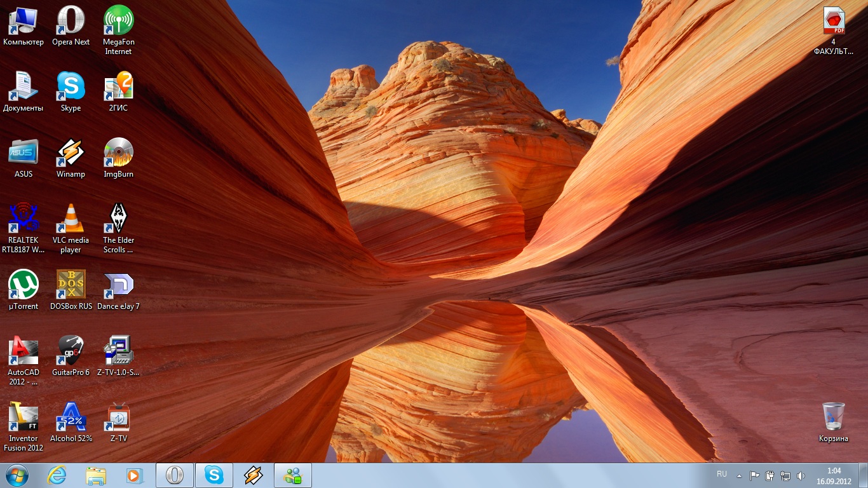This screenshot has height=488, width=868.
Task: Select the ASUS desktop icon
Action: click(24, 158)
